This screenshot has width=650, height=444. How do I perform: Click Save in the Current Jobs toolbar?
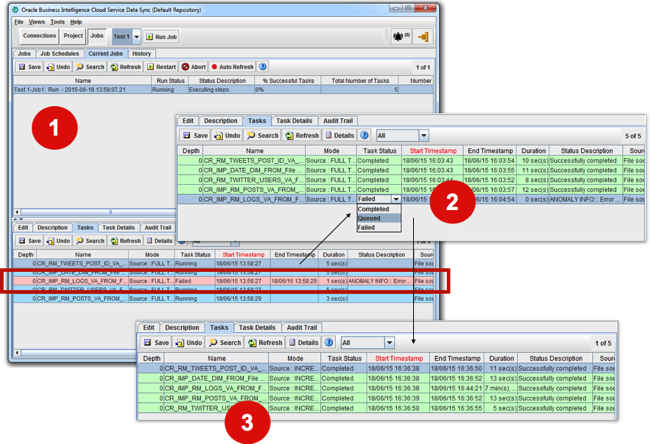pyautogui.click(x=30, y=67)
